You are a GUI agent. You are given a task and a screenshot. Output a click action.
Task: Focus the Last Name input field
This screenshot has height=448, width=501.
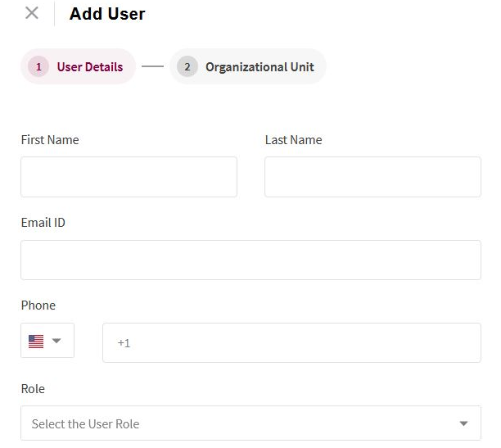(x=372, y=177)
